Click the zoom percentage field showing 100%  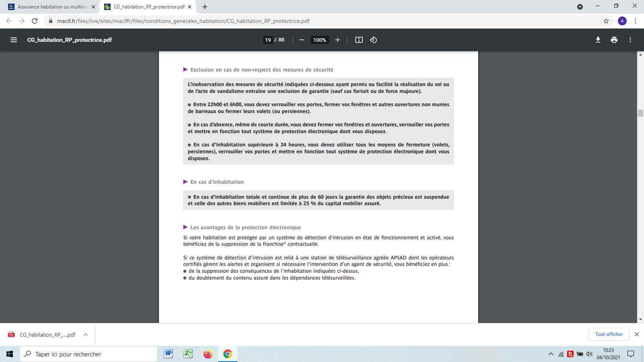pos(320,40)
